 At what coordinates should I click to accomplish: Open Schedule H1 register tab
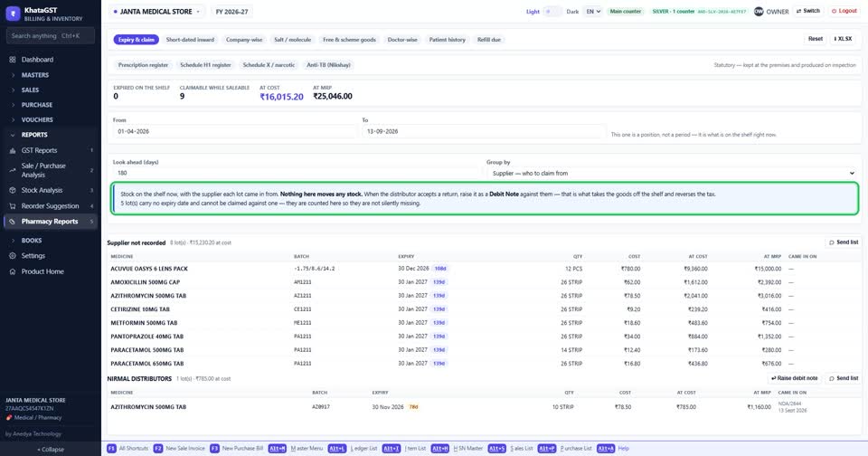(205, 65)
